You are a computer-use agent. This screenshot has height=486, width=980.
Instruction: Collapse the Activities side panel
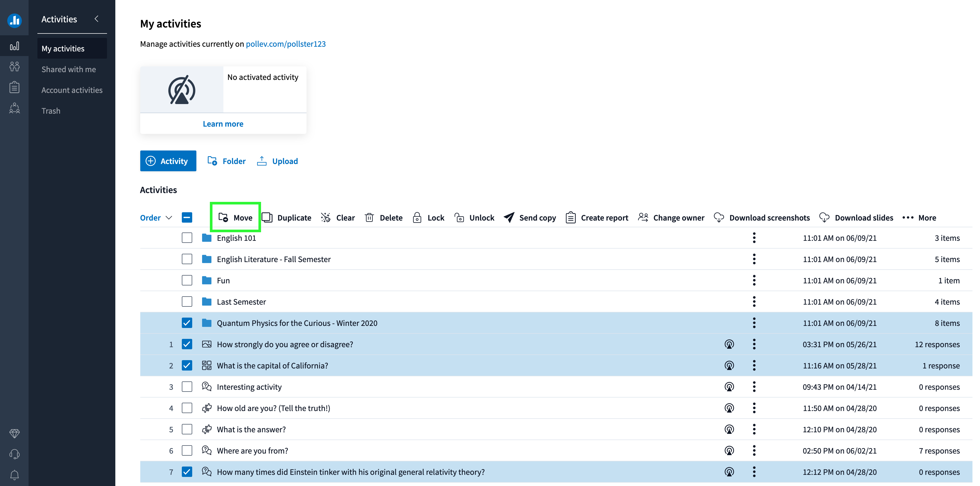[97, 19]
